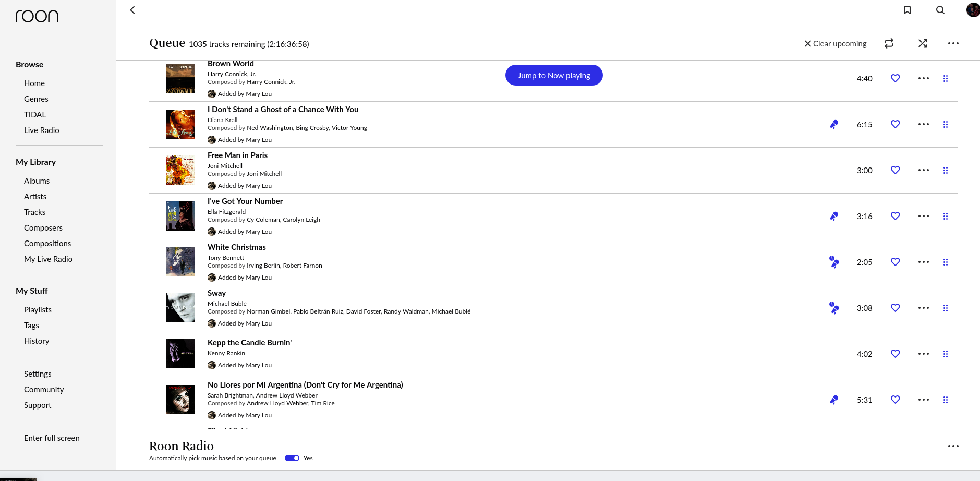Toggle the queue shuffle icon

pyautogui.click(x=923, y=43)
